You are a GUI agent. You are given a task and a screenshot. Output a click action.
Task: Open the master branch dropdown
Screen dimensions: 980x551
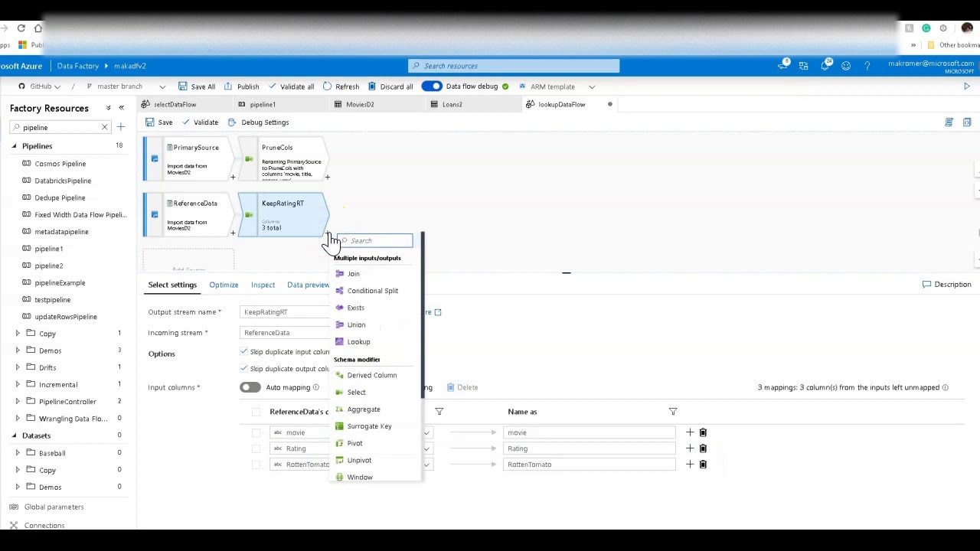(126, 86)
